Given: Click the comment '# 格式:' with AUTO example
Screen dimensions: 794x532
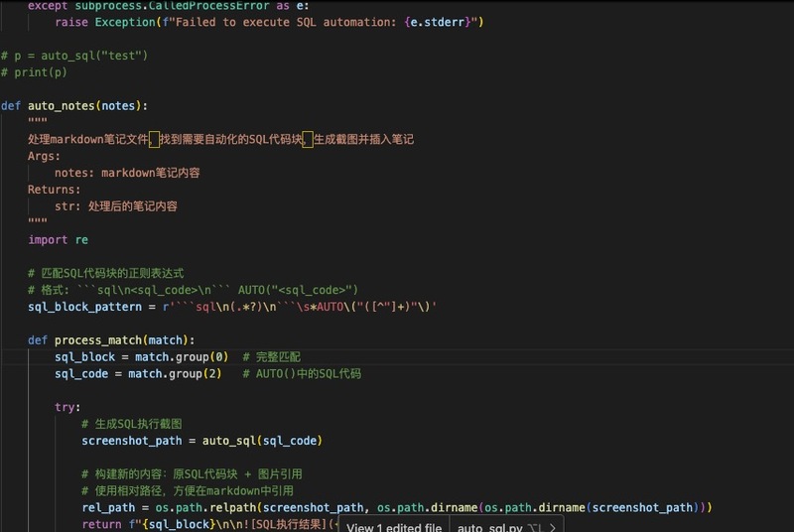Looking at the screenshot, I should coord(193,290).
